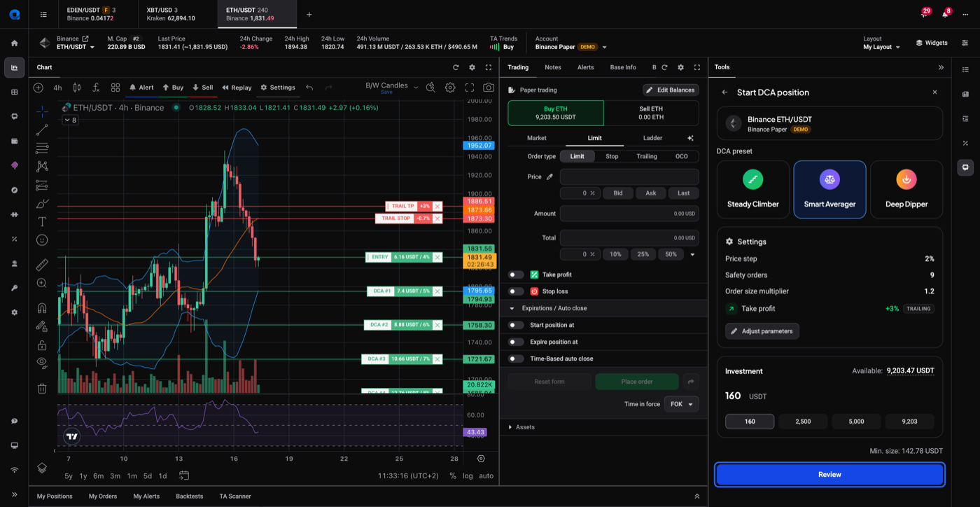Collapse the Expirations / Auto close section
Screen dimensions: 980x507
coord(512,308)
